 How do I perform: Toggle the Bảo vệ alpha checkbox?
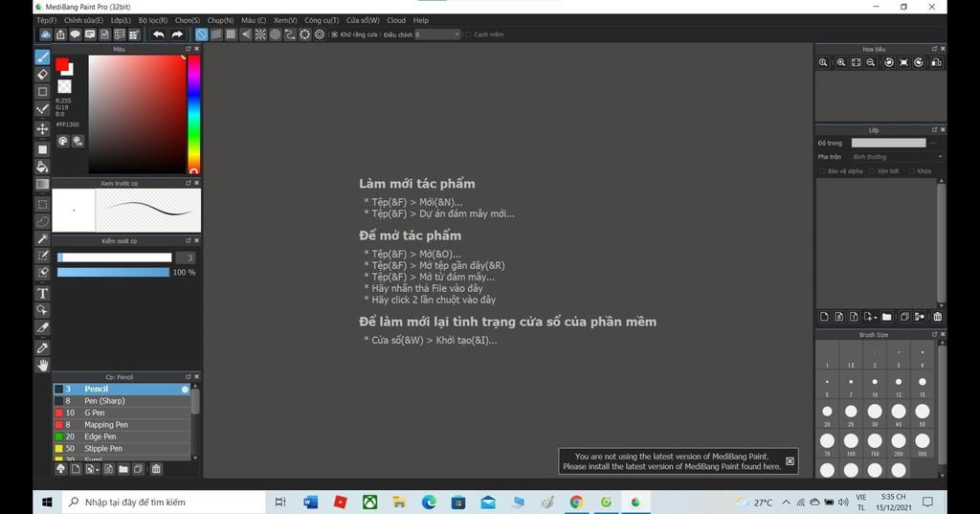click(x=822, y=171)
